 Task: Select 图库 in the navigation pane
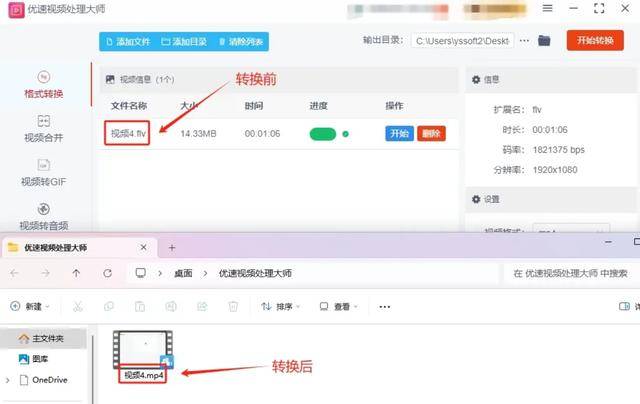point(35,359)
